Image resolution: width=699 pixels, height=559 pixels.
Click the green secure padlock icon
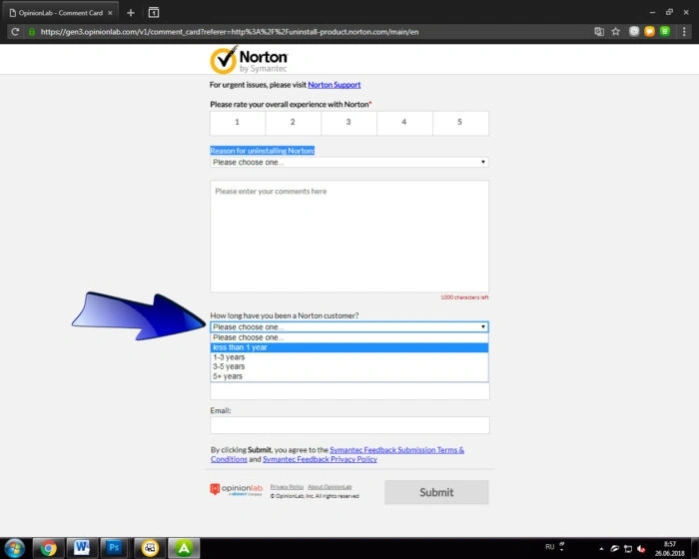pyautogui.click(x=32, y=32)
